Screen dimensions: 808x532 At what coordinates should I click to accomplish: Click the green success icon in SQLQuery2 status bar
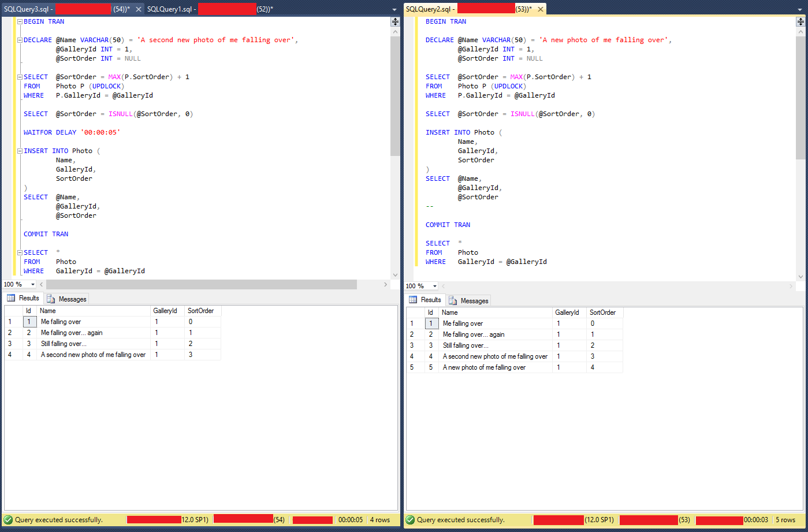pyautogui.click(x=410, y=520)
